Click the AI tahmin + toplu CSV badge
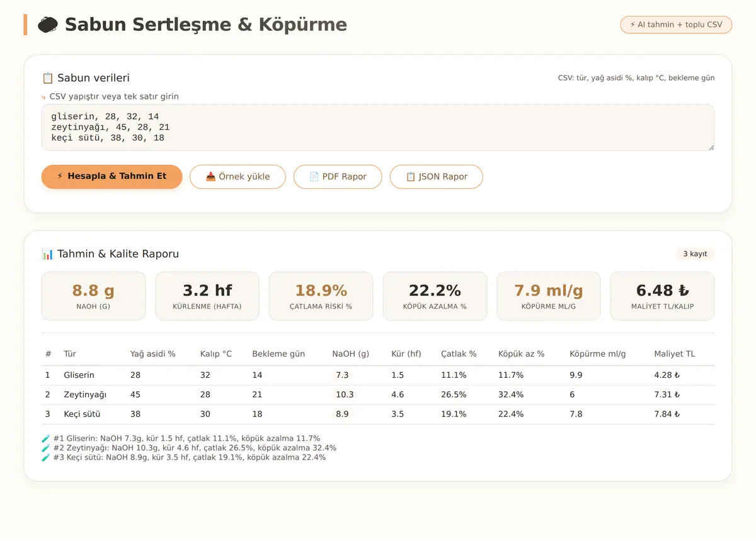 676,25
